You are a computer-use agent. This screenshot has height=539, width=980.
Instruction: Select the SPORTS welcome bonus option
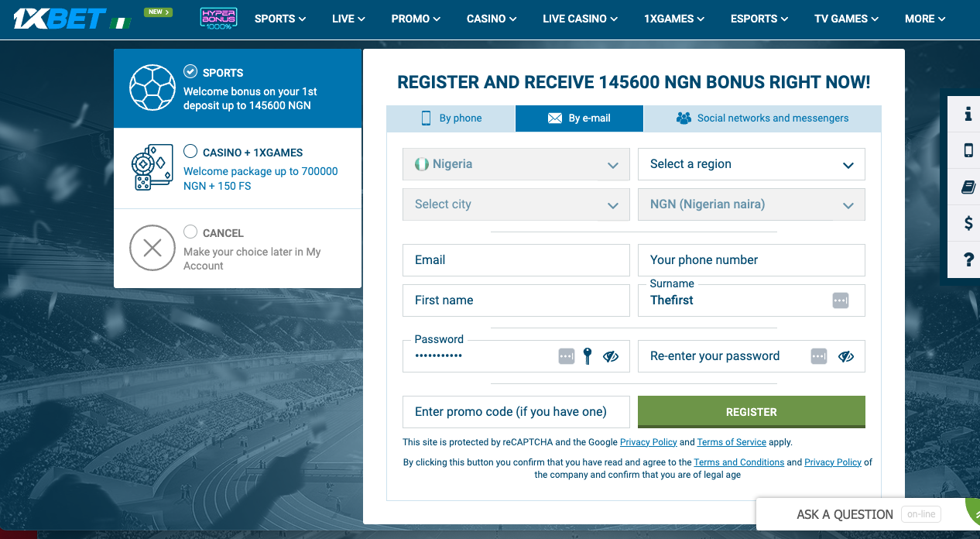(x=238, y=88)
